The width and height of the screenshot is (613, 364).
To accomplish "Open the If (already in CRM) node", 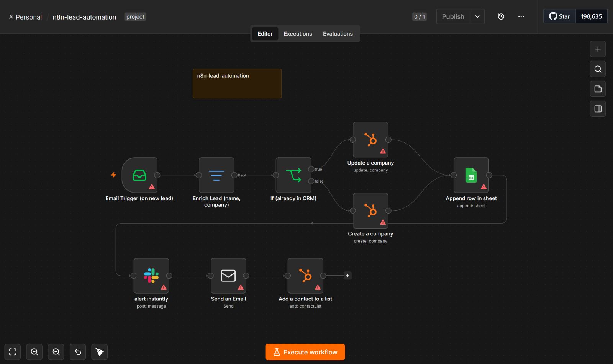I will point(293,175).
